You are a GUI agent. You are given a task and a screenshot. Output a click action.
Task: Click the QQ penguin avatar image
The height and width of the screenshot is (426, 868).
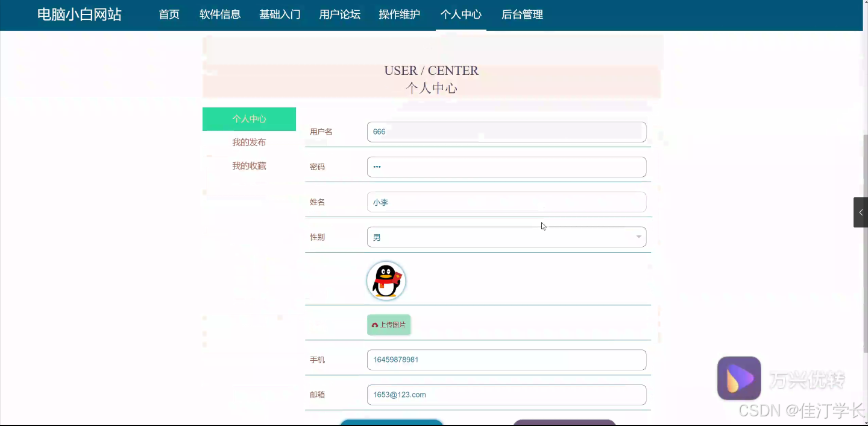point(386,281)
